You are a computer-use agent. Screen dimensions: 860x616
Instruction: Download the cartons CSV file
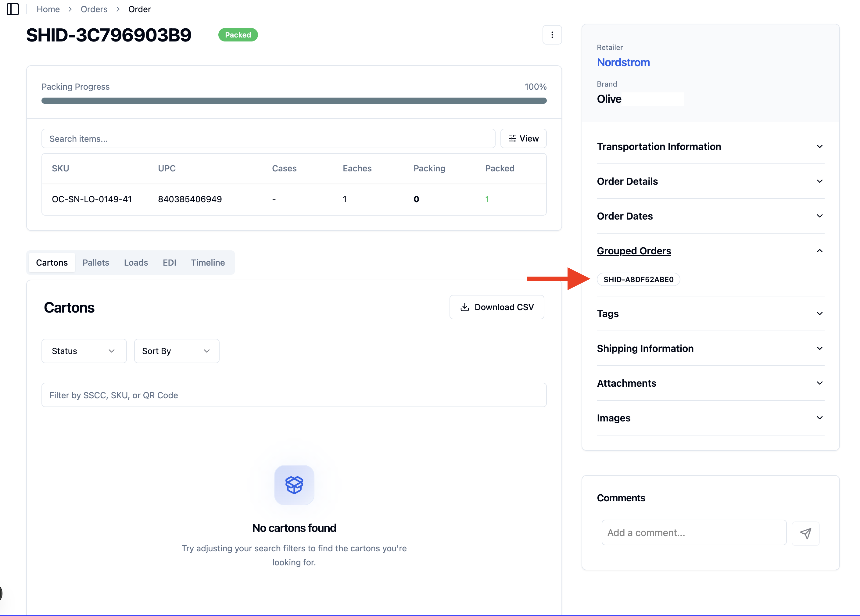pos(496,307)
